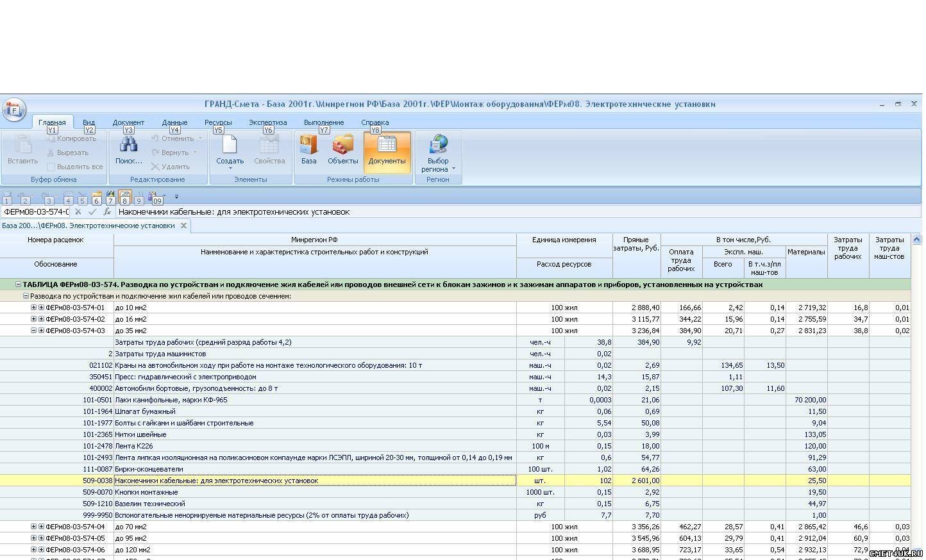Click the Единица измерения column header
The image size is (926, 560).
tap(564, 240)
